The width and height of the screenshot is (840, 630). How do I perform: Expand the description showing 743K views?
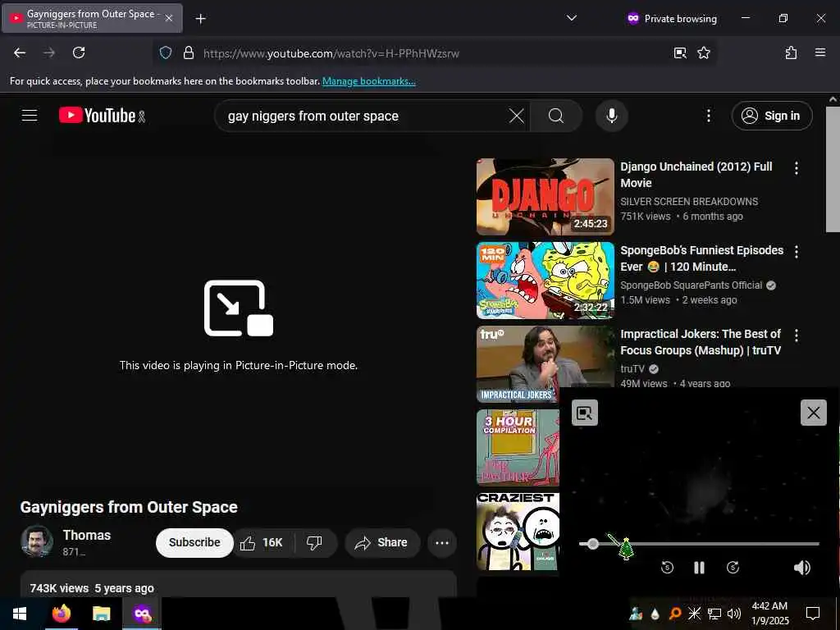[239, 584]
